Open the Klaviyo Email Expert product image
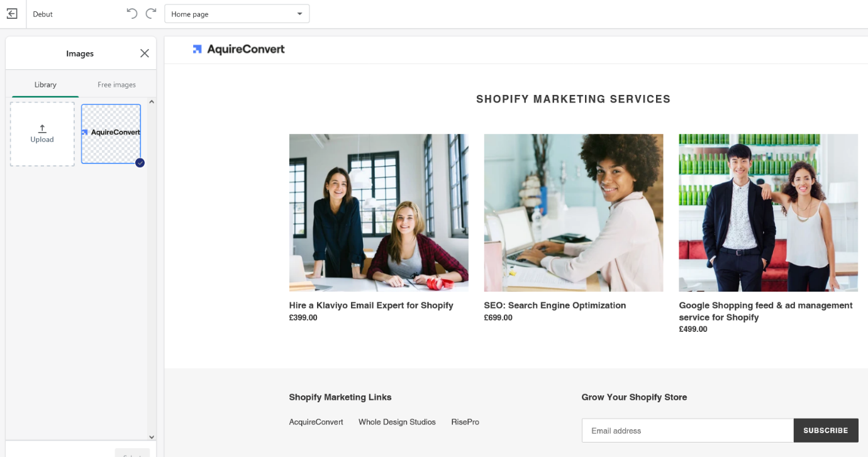 click(379, 212)
